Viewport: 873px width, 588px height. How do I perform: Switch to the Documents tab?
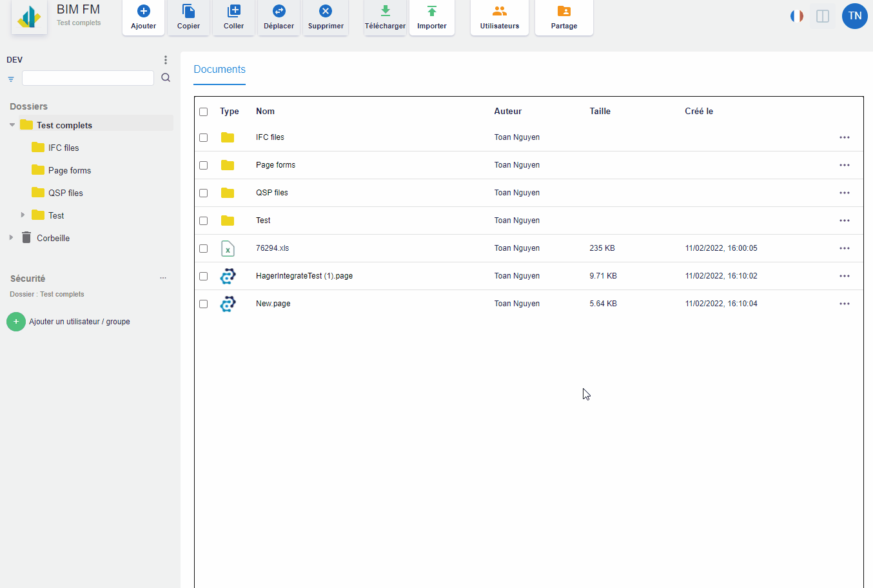[x=219, y=70]
